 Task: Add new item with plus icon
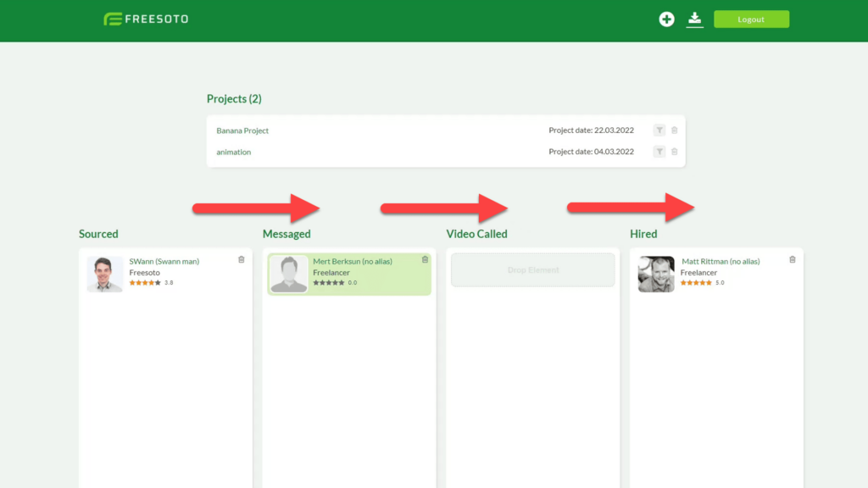[x=666, y=19]
